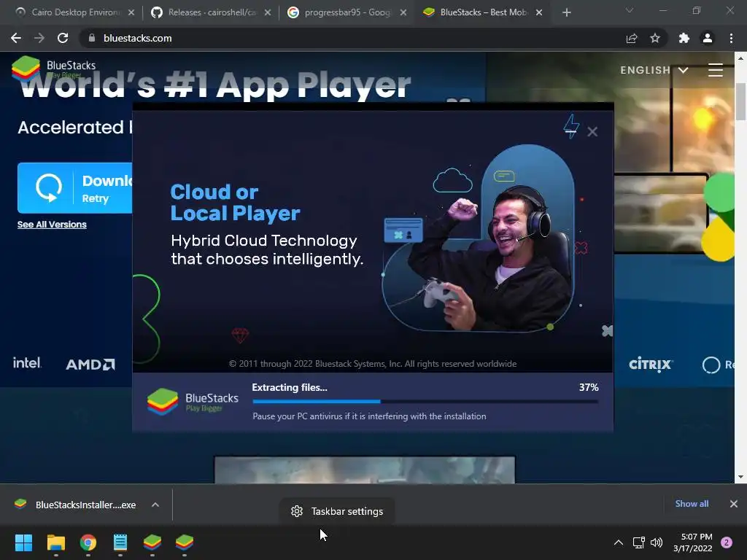Viewport: 747px width, 560px height.
Task: Open Chrome's three-dot menu
Action: click(731, 38)
